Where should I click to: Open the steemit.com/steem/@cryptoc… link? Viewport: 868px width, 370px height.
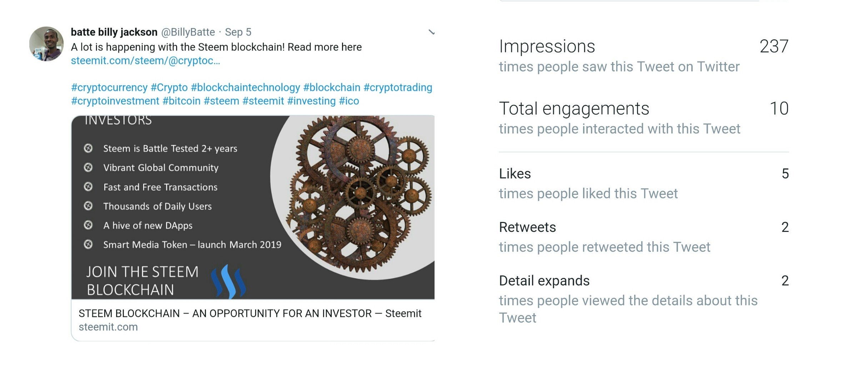coord(145,61)
